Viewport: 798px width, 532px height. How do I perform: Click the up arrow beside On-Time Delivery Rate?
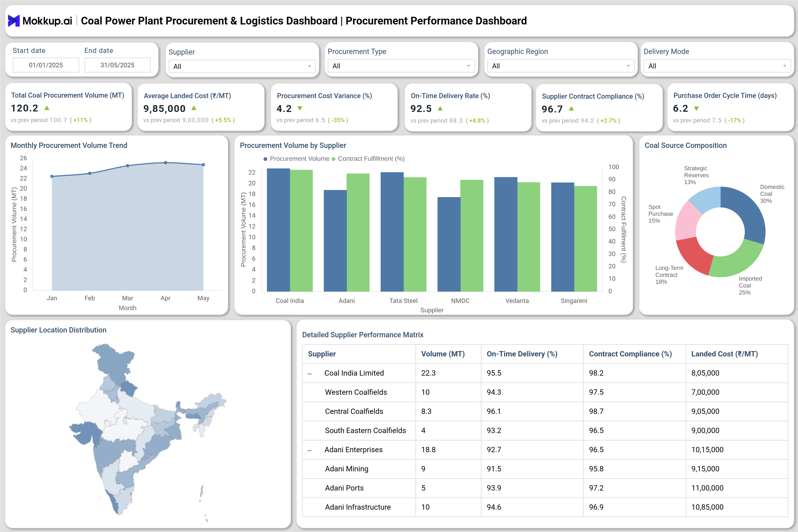click(440, 109)
